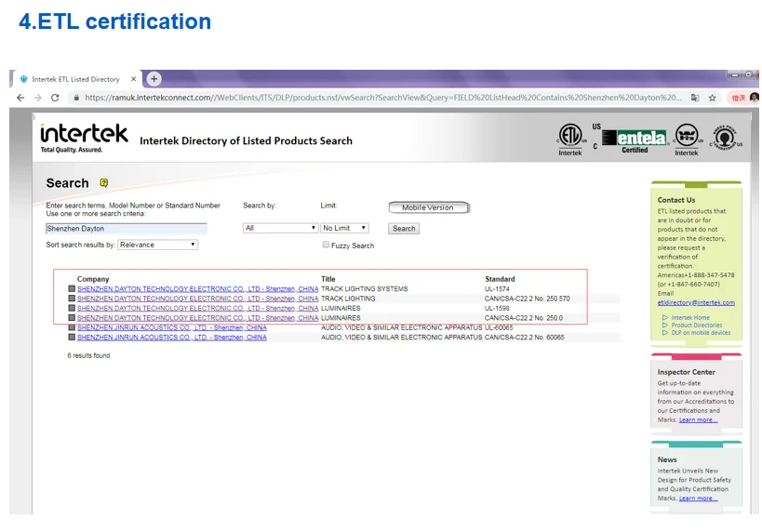Click the yellow help icon beside Search
762x532 pixels.
coord(104,183)
